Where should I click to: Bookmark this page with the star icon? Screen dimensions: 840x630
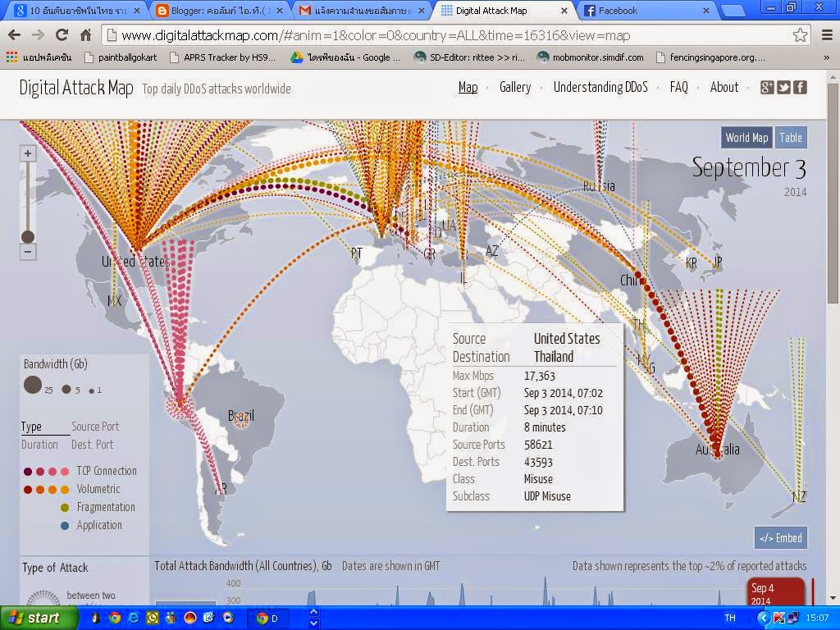[800, 35]
